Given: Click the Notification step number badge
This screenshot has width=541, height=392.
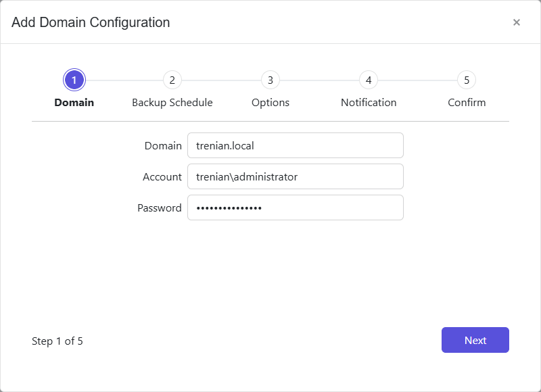Looking at the screenshot, I should 369,79.
